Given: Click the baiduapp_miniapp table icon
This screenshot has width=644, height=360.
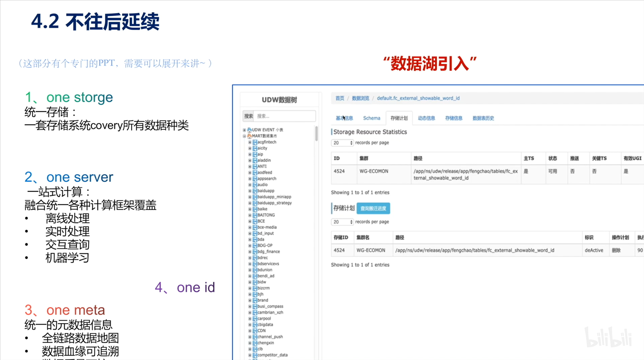Looking at the screenshot, I should [255, 197].
